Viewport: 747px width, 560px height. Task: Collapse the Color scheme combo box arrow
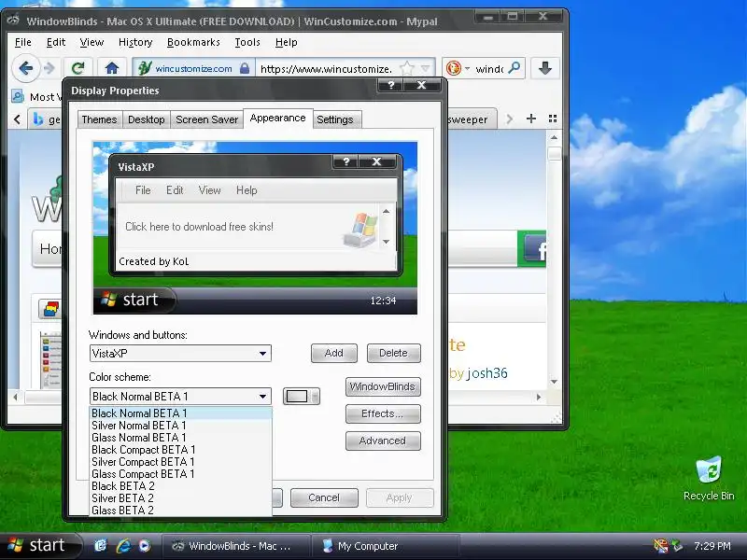[x=262, y=396]
